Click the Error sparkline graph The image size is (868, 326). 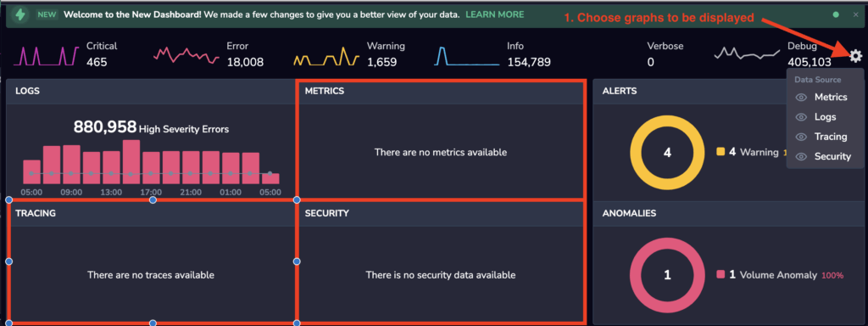click(187, 55)
